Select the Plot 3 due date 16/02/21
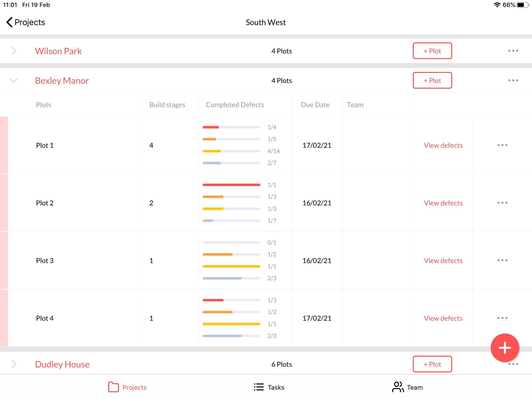Screen dimensions: 532x399 [x=317, y=260]
